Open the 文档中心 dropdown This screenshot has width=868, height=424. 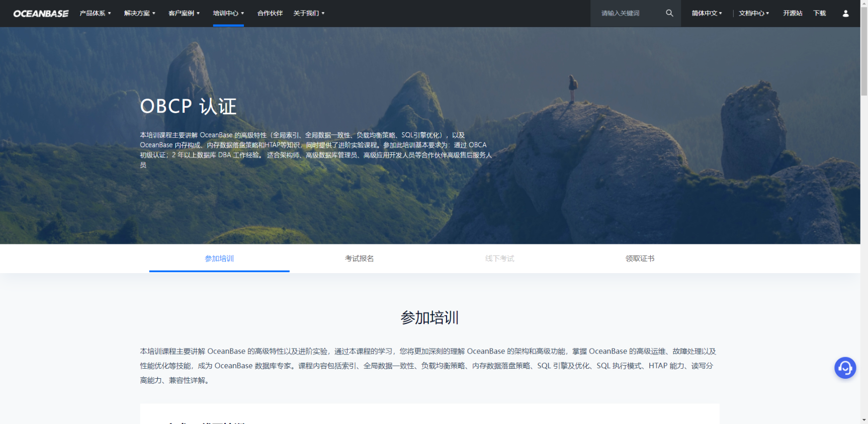[754, 13]
